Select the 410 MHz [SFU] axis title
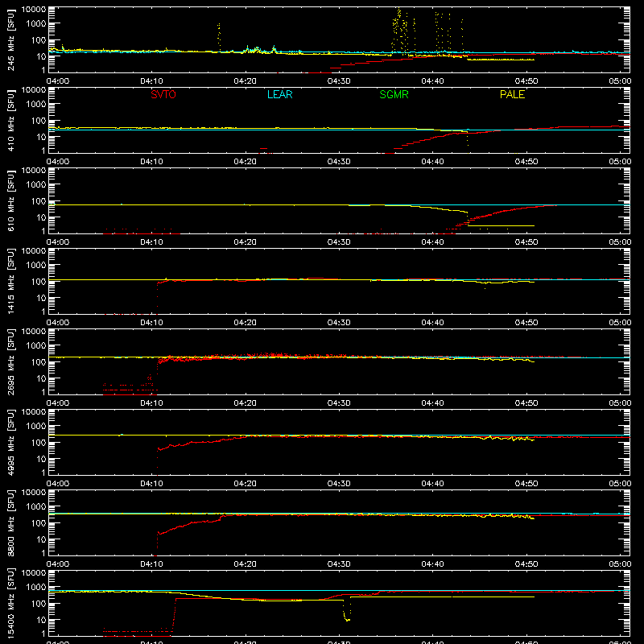Screen dimensions: 644x644 coord(11,120)
